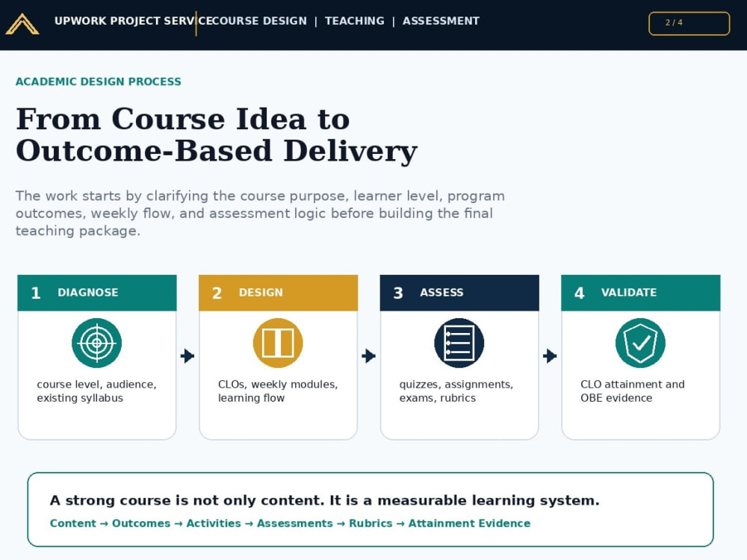Viewport: 747px width, 560px height.
Task: Click the word Content in the flow line
Action: point(73,523)
